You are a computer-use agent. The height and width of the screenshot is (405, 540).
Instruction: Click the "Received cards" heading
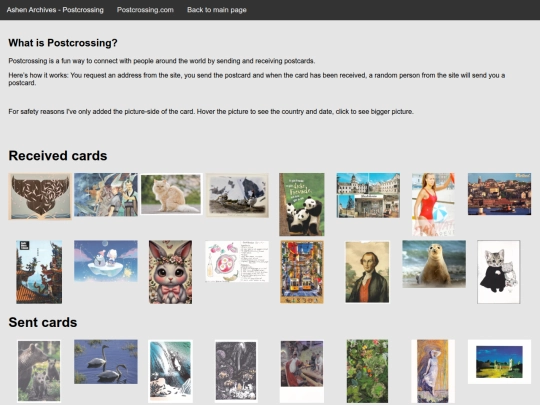(58, 156)
